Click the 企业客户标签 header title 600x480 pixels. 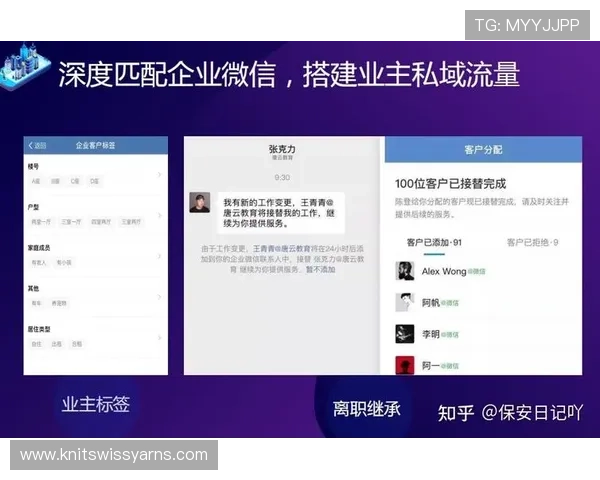[95, 145]
